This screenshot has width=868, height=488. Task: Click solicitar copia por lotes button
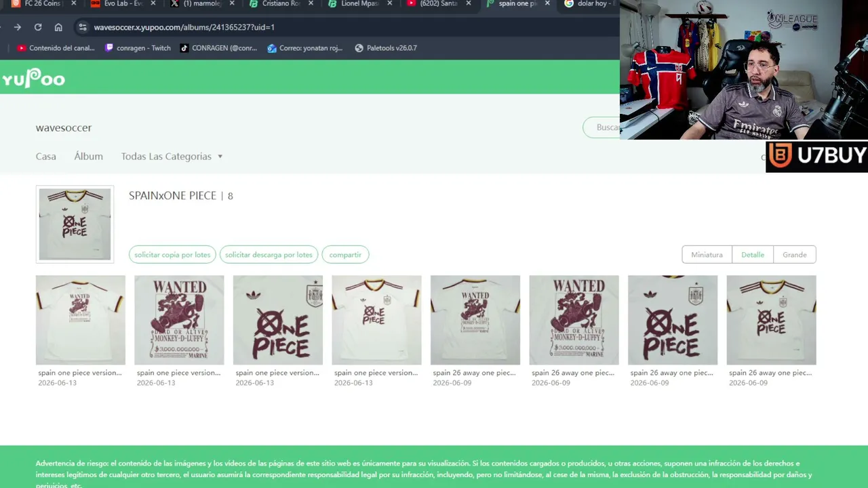pos(172,255)
